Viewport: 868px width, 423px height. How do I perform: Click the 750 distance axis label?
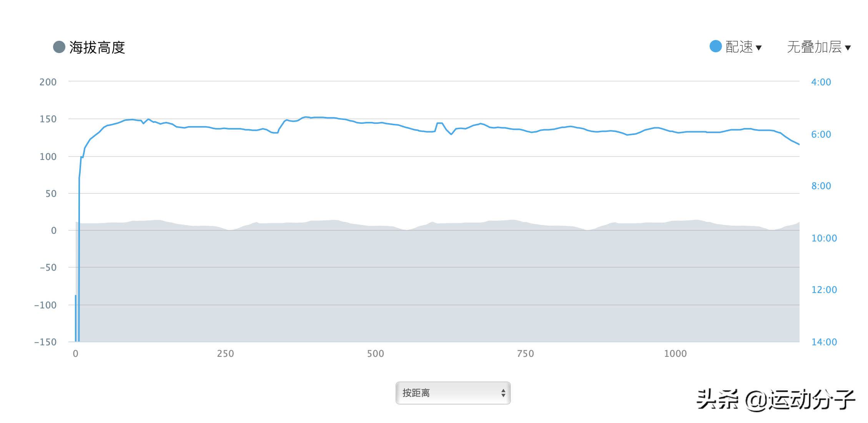point(525,354)
